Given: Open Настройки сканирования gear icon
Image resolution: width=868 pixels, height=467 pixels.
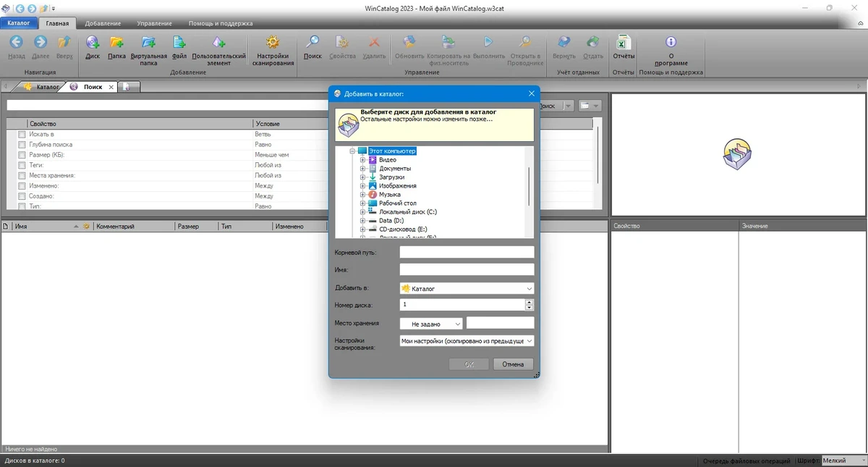Looking at the screenshot, I should coord(273,42).
